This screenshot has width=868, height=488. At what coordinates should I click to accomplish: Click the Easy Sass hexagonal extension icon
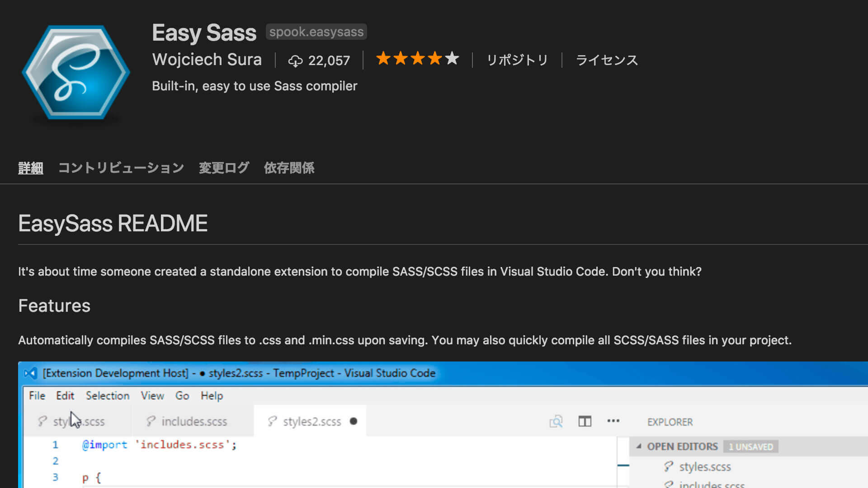point(76,72)
